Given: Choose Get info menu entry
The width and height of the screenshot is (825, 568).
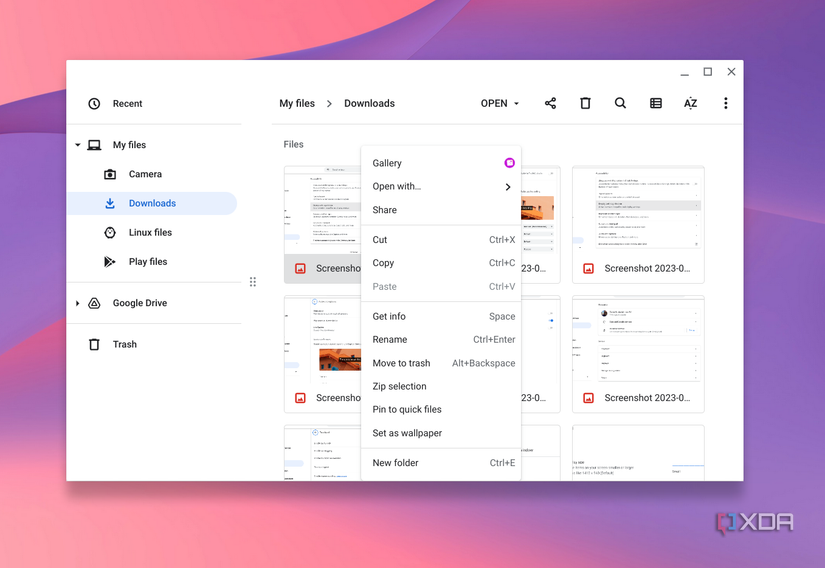Looking at the screenshot, I should [x=441, y=317].
